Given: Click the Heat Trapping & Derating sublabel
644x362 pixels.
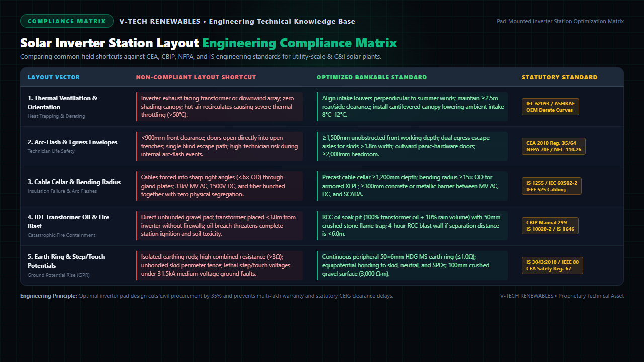Looking at the screenshot, I should coord(56,116).
